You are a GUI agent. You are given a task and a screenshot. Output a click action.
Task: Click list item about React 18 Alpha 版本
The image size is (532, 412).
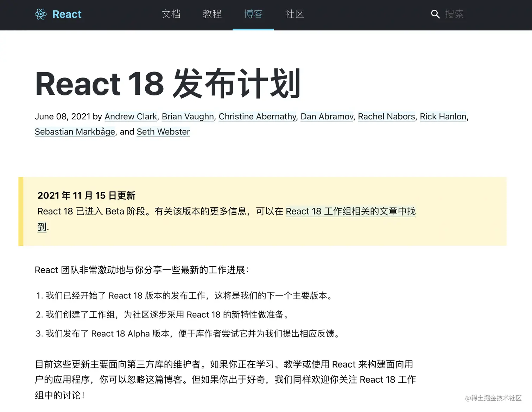click(188, 333)
